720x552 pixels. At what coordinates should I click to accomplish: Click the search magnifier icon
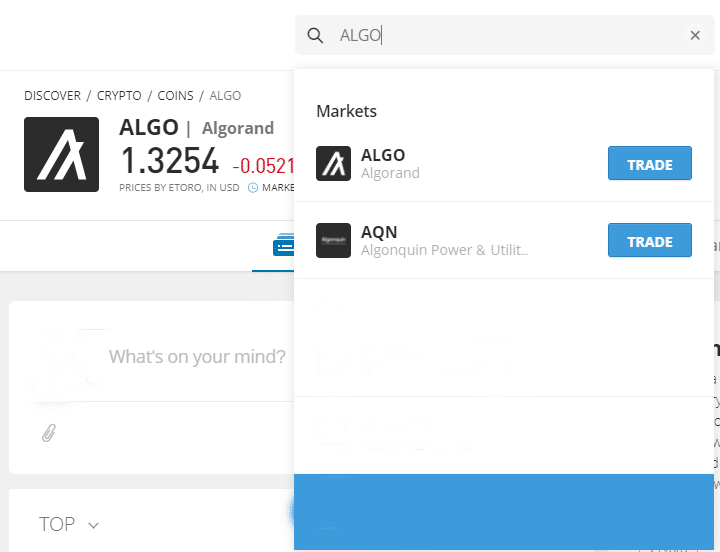(x=315, y=35)
